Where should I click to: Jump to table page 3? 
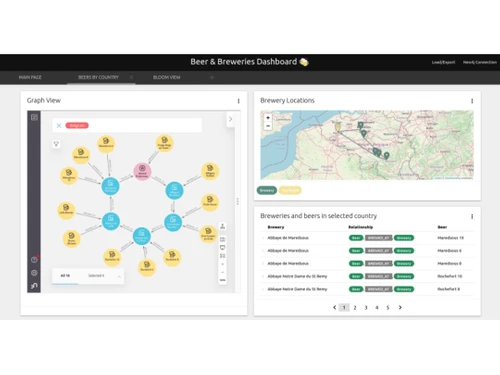tap(366, 307)
